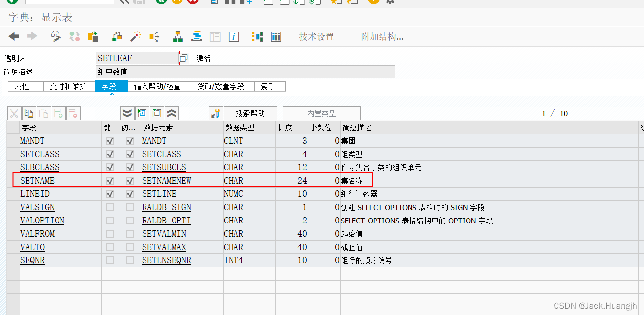Click the delete row icon above the field grid
The height and width of the screenshot is (315, 644).
[x=73, y=113]
